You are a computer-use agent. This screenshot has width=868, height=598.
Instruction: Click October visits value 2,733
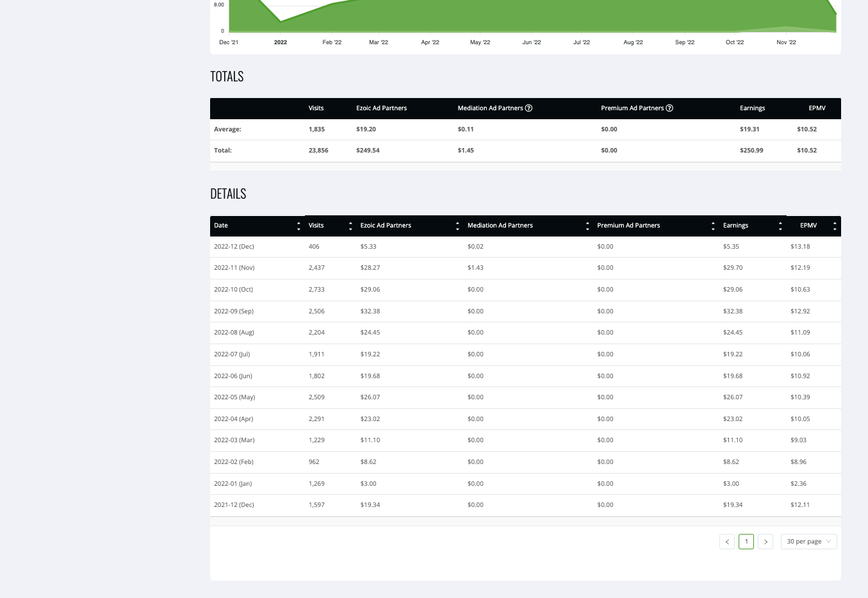(x=316, y=290)
